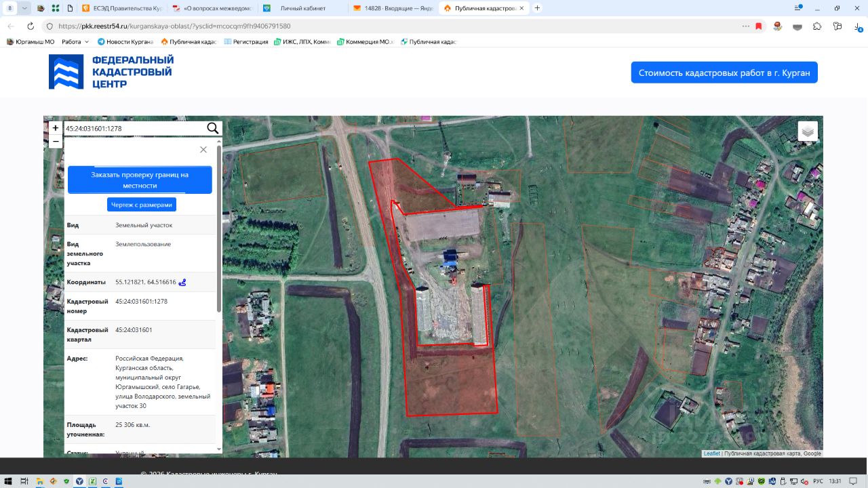Image resolution: width=868 pixels, height=488 pixels.
Task: Open the Windows Start menu
Action: coord(8,481)
